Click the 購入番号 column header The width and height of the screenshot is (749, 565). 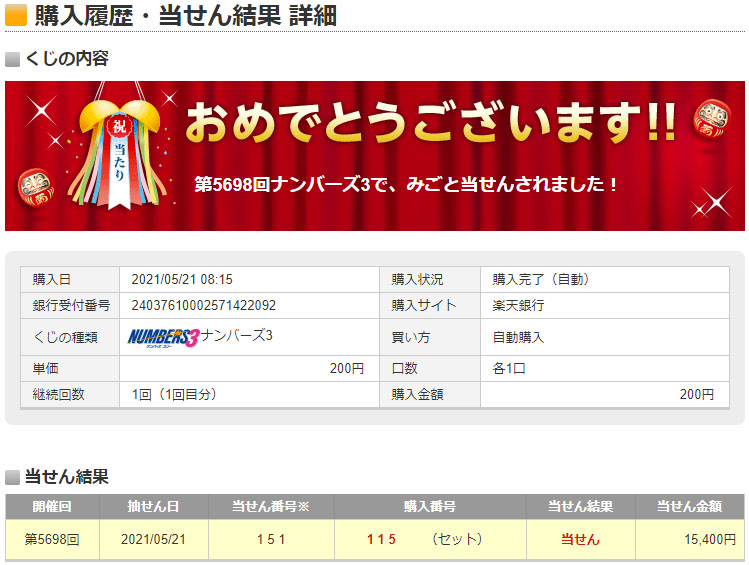[x=430, y=506]
